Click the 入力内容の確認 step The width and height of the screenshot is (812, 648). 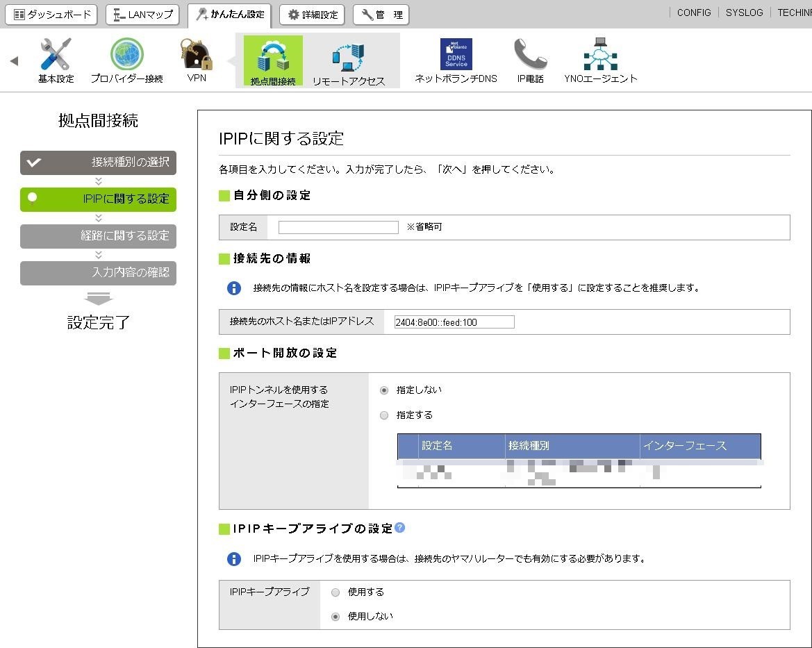[99, 273]
